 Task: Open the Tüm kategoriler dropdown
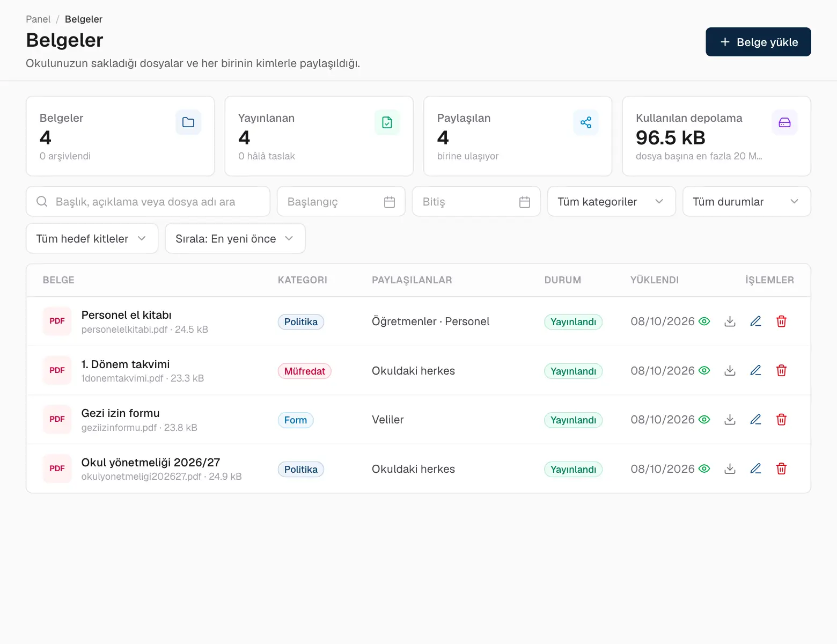[x=611, y=201]
